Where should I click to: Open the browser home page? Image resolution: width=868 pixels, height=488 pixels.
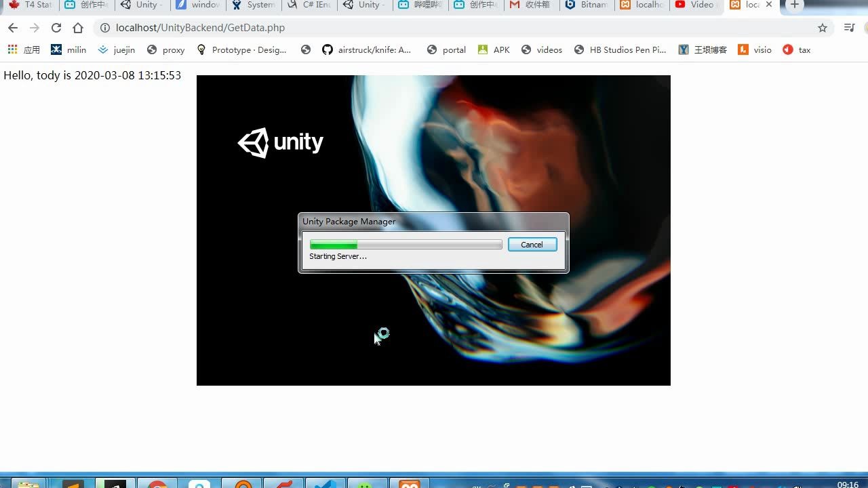coord(78,28)
